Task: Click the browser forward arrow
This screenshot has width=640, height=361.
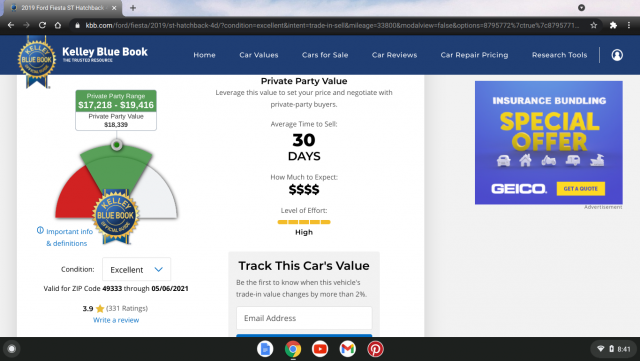Action: [x=27, y=25]
